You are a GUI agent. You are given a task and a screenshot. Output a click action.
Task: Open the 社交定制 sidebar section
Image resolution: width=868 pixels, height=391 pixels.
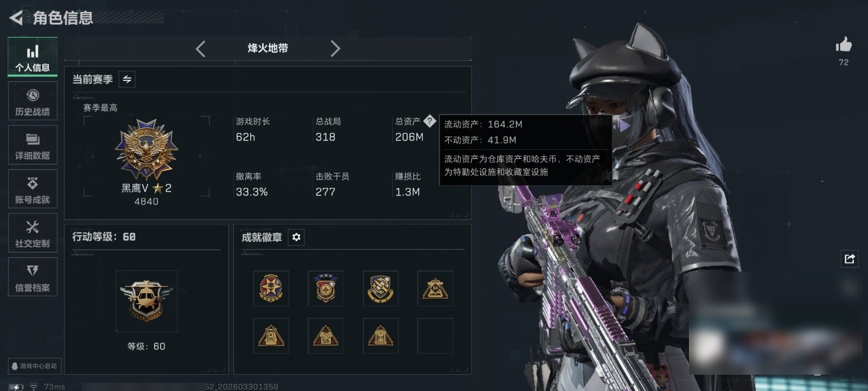pyautogui.click(x=33, y=233)
